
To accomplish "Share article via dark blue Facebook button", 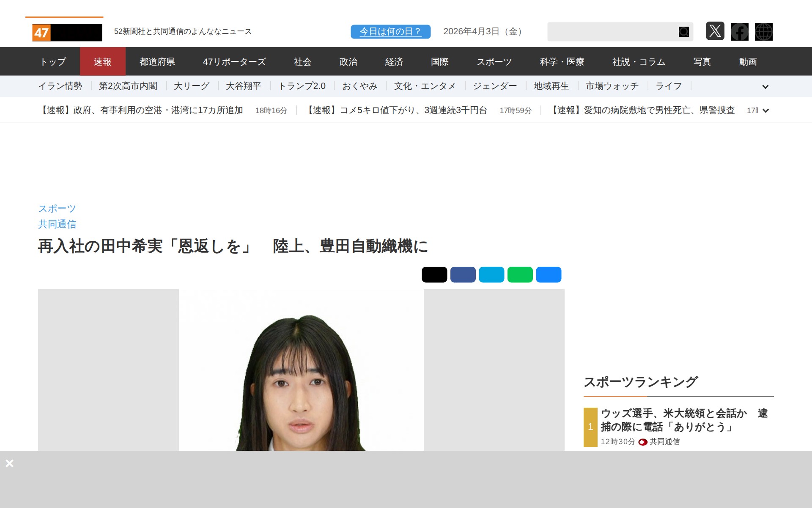I will tap(463, 275).
